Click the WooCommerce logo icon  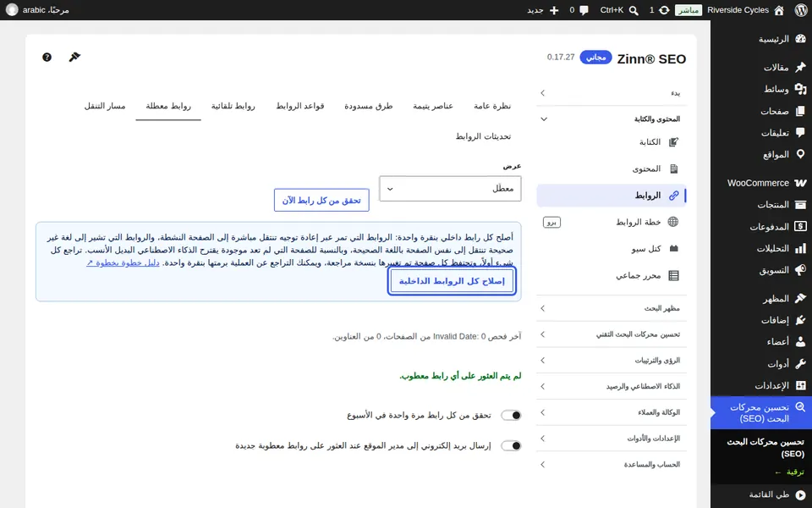click(x=801, y=183)
